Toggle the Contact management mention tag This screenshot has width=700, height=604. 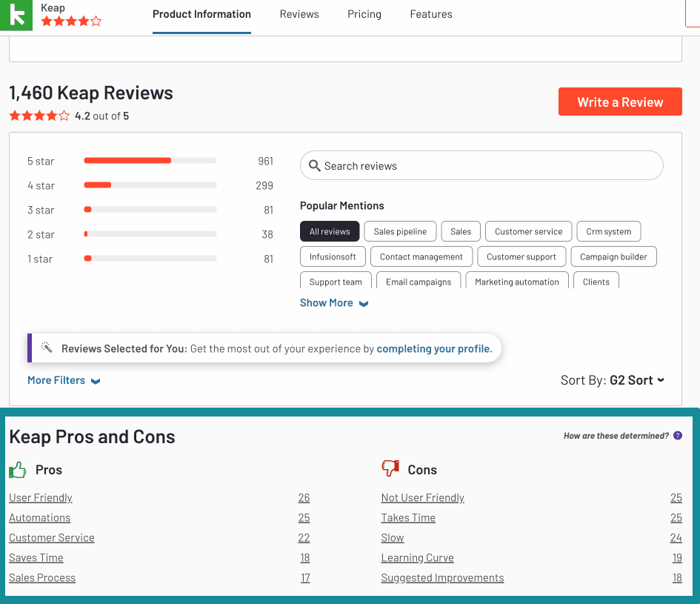[x=421, y=257]
